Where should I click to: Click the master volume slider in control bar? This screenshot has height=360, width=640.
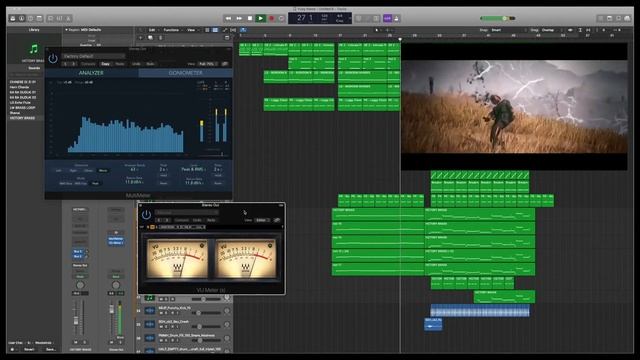497,18
